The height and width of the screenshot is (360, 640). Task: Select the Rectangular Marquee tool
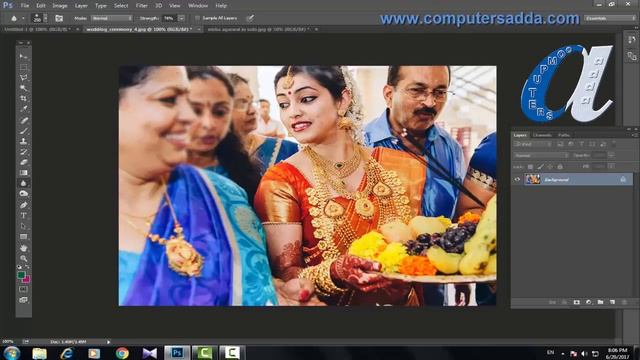23,67
